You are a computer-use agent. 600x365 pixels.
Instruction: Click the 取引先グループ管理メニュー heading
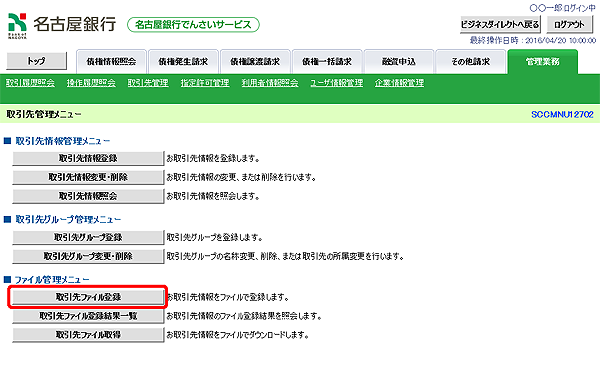tap(68, 220)
